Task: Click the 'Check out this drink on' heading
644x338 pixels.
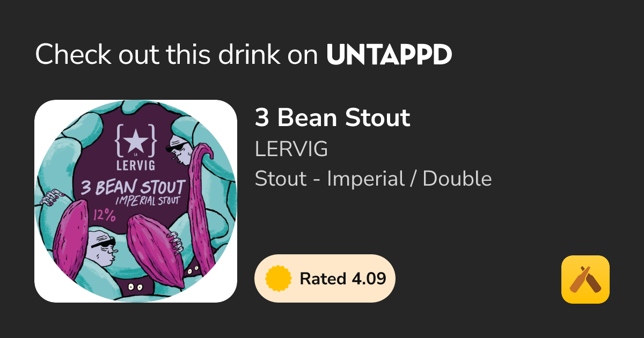Action: [x=178, y=54]
